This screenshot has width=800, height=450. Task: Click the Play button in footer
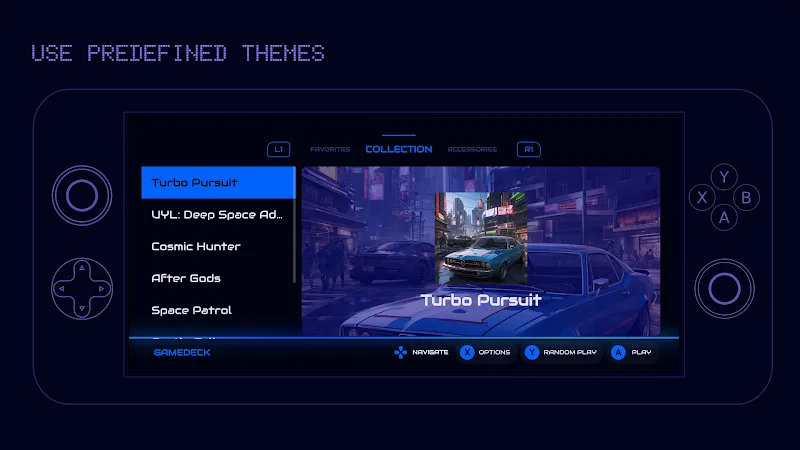618,352
